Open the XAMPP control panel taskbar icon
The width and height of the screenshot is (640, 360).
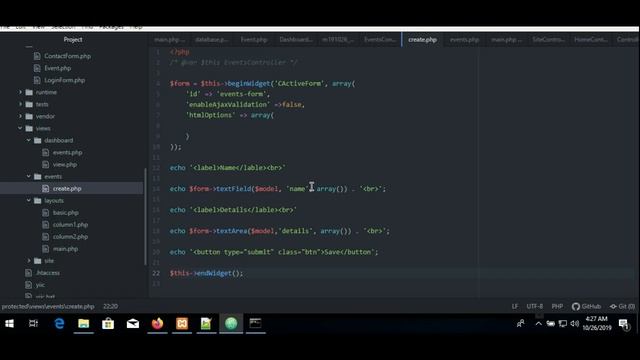click(x=182, y=324)
